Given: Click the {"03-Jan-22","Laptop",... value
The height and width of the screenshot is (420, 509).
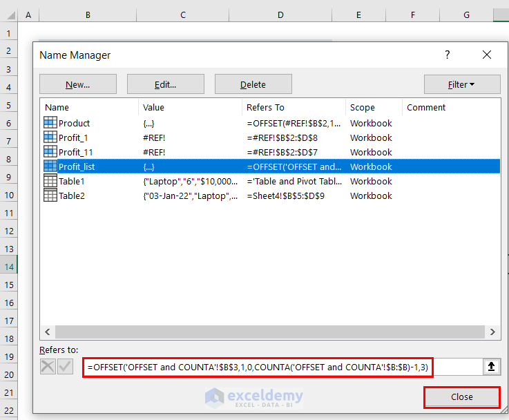Looking at the screenshot, I should pos(190,195).
